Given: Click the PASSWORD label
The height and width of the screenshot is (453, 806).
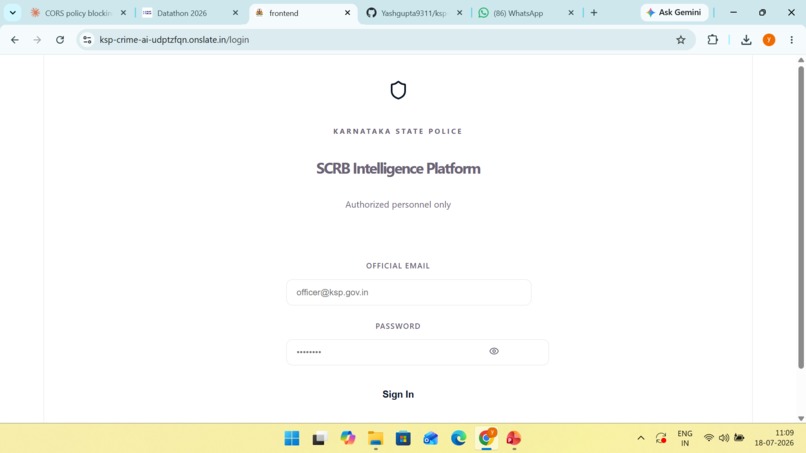Looking at the screenshot, I should [x=398, y=326].
